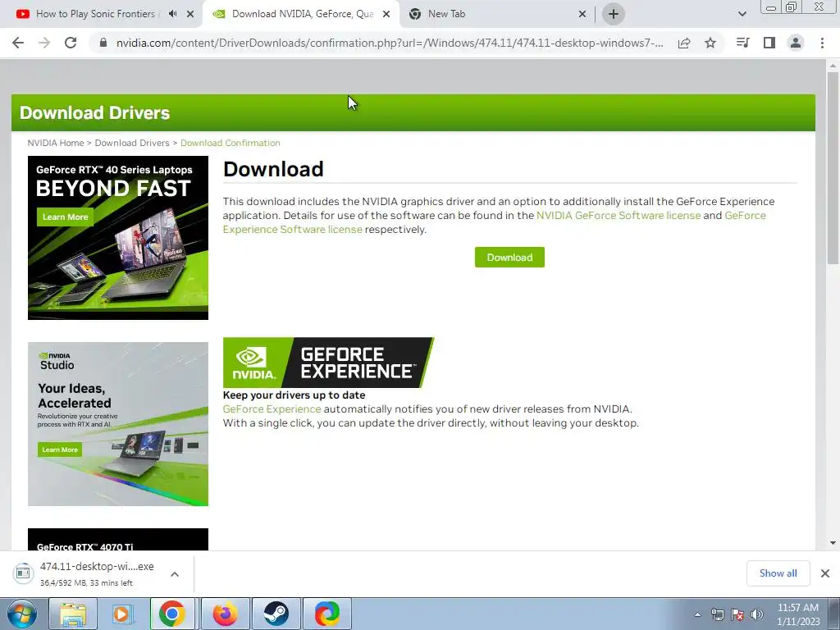
Task: Click Show all downloads button
Action: (778, 573)
